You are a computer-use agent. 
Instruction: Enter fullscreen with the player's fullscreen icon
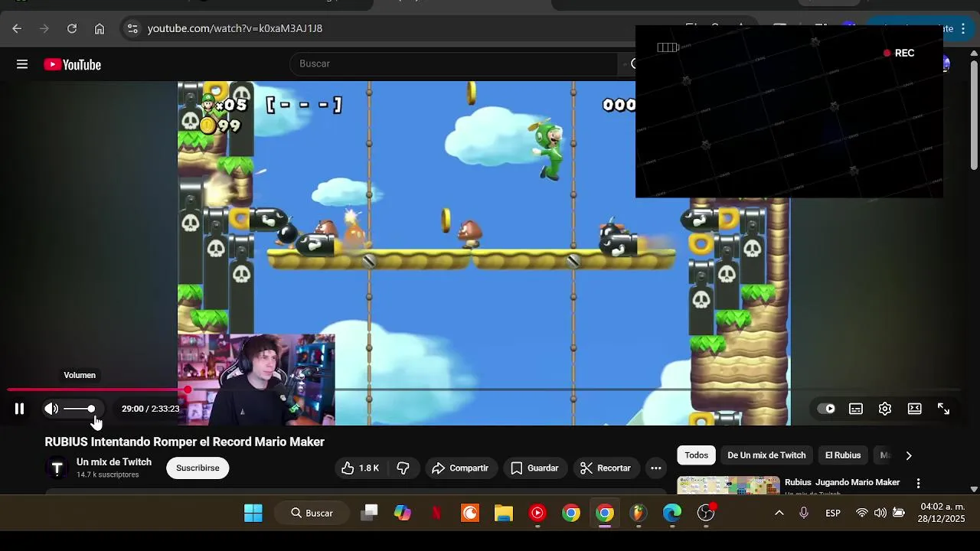pos(944,409)
